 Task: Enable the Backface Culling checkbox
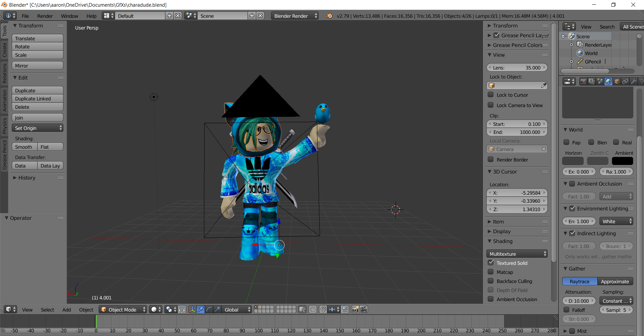tap(491, 281)
